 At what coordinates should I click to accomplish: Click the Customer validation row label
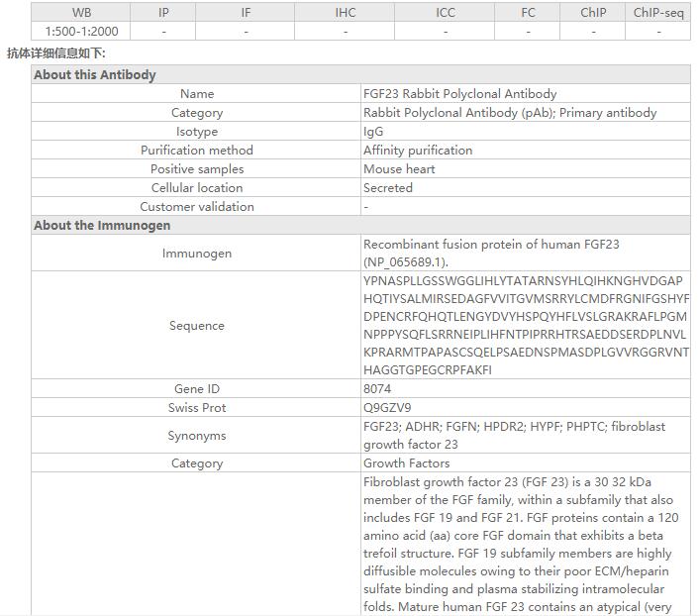click(x=197, y=207)
